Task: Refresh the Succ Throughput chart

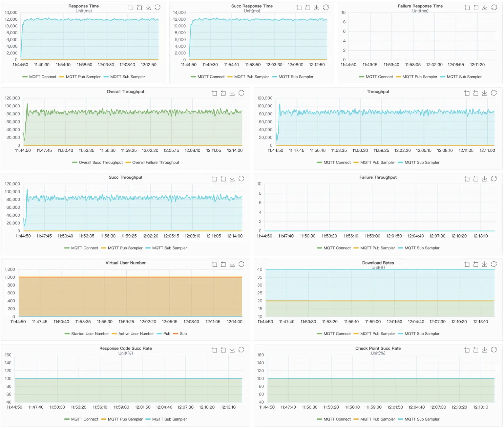Action: pos(241,179)
